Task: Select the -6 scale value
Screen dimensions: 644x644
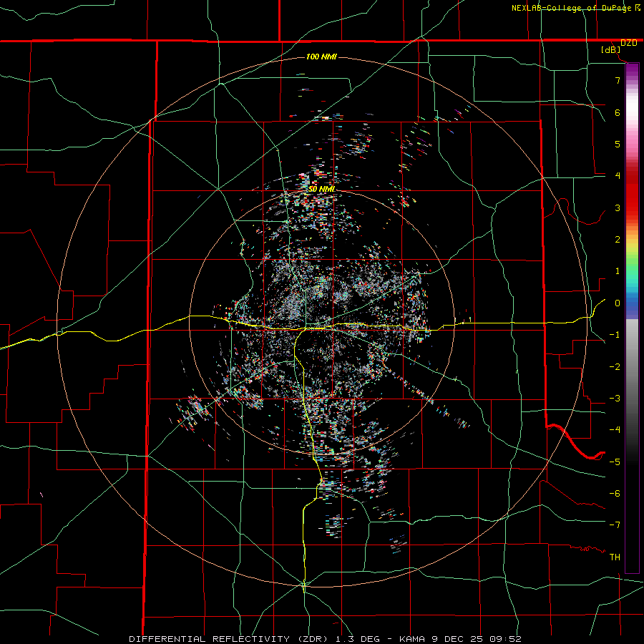Action: pos(615,494)
